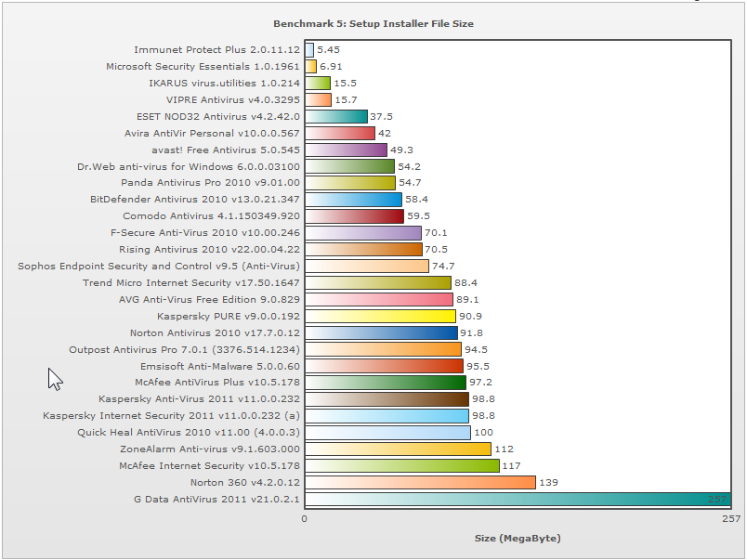Select the golden ZoneAlarm bar
Image resolution: width=747 pixels, height=560 pixels.
(x=398, y=449)
